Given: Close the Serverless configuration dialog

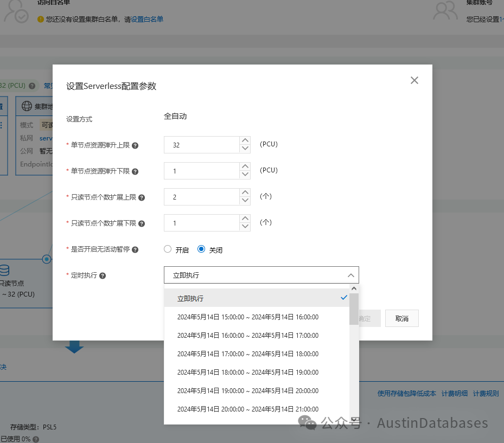Looking at the screenshot, I should point(414,80).
